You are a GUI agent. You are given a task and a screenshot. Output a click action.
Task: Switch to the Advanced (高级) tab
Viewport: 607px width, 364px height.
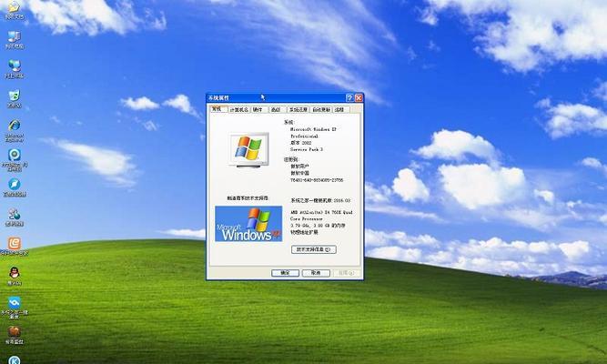click(277, 110)
